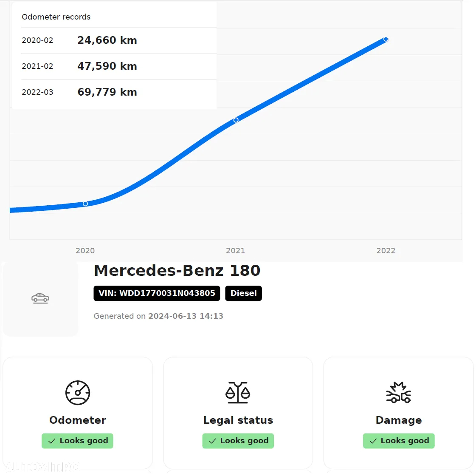Click the 2020-02 record date
476x476 pixels.
(37, 40)
